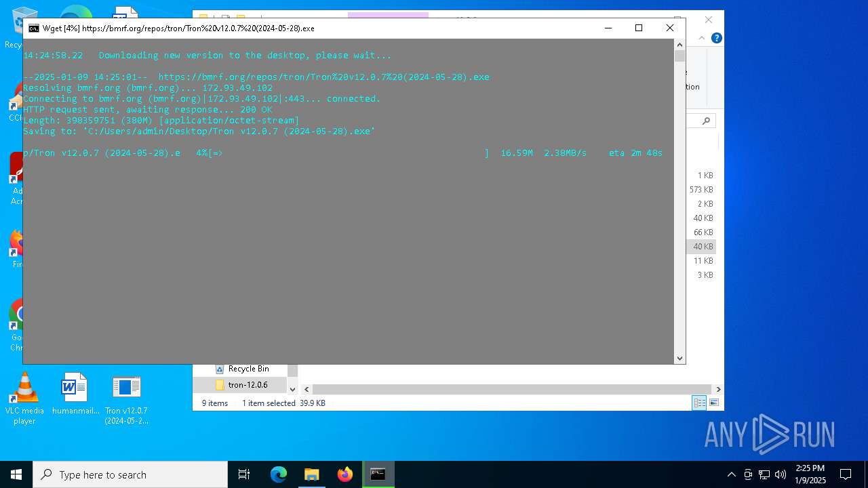Click the Explorer search magnifier icon
The height and width of the screenshot is (488, 868).
click(706, 121)
